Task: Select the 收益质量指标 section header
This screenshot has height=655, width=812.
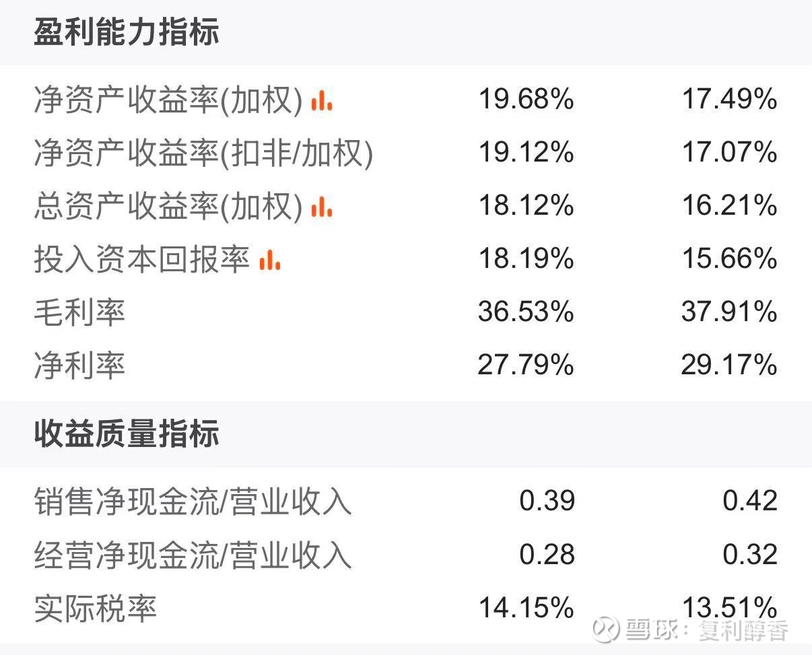Action: (127, 434)
